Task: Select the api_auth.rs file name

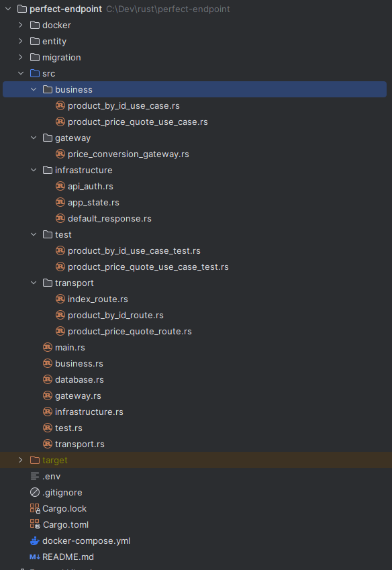Action: point(91,186)
